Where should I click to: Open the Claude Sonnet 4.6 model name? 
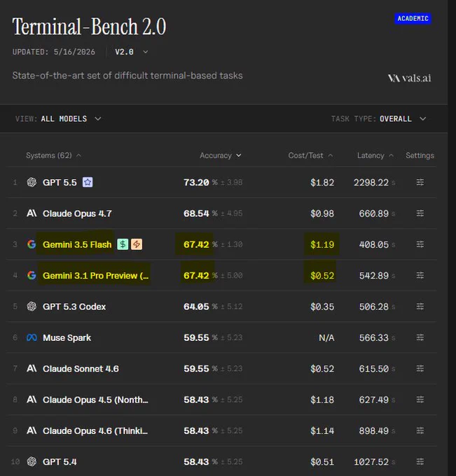click(x=81, y=368)
